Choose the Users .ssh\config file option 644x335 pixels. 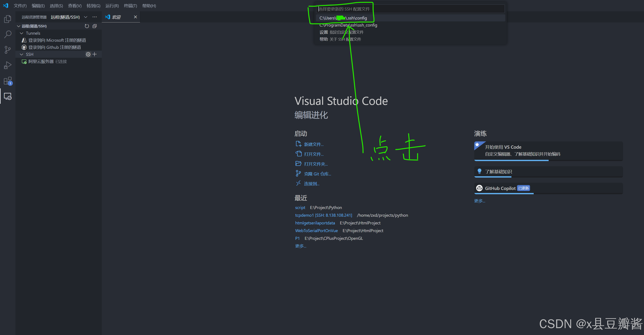tap(410, 18)
